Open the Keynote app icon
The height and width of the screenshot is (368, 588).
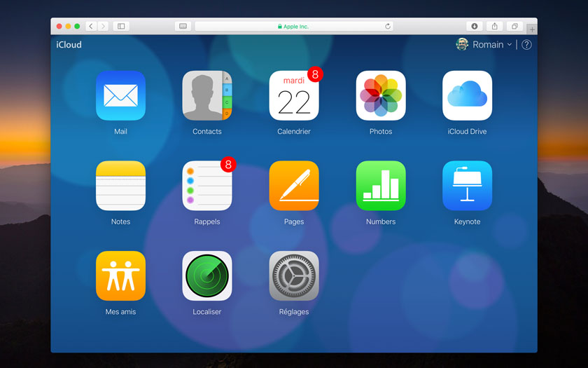click(468, 186)
